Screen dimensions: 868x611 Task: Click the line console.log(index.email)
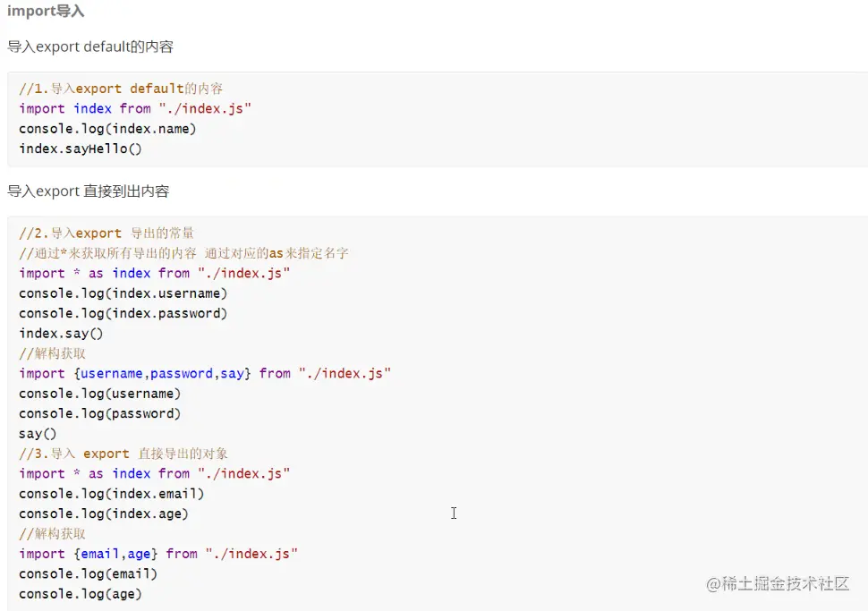(x=111, y=494)
